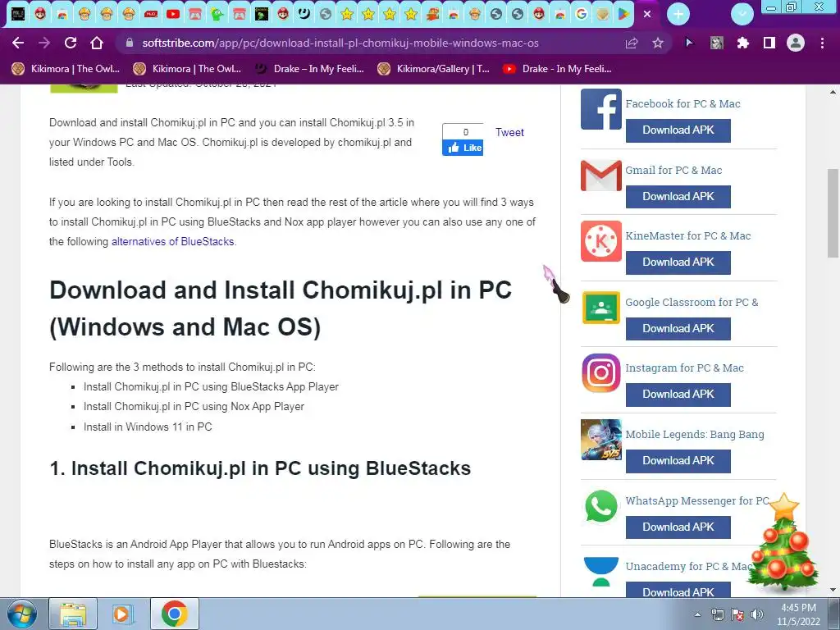Open the Drake bookmark with smiley icon
The height and width of the screenshot is (630, 840).
(309, 69)
